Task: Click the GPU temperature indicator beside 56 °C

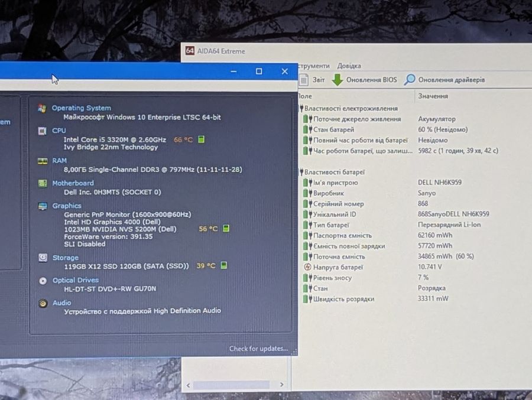Action: coord(226,228)
